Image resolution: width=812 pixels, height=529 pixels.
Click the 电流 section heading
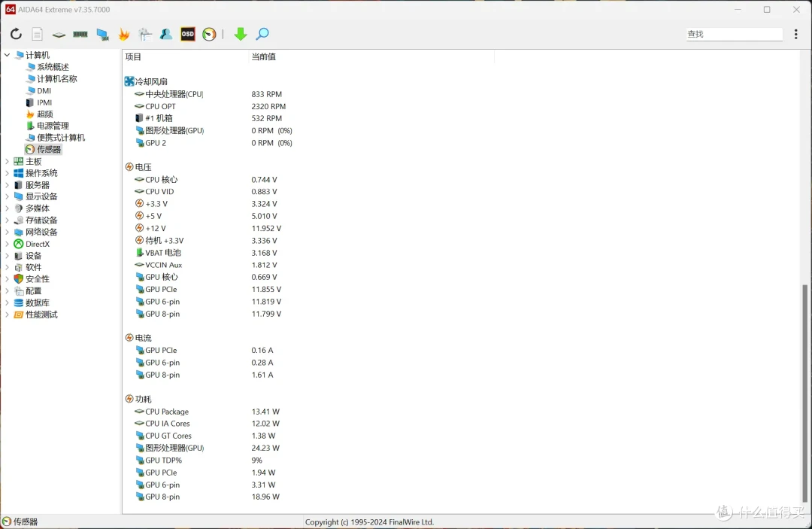(x=143, y=339)
